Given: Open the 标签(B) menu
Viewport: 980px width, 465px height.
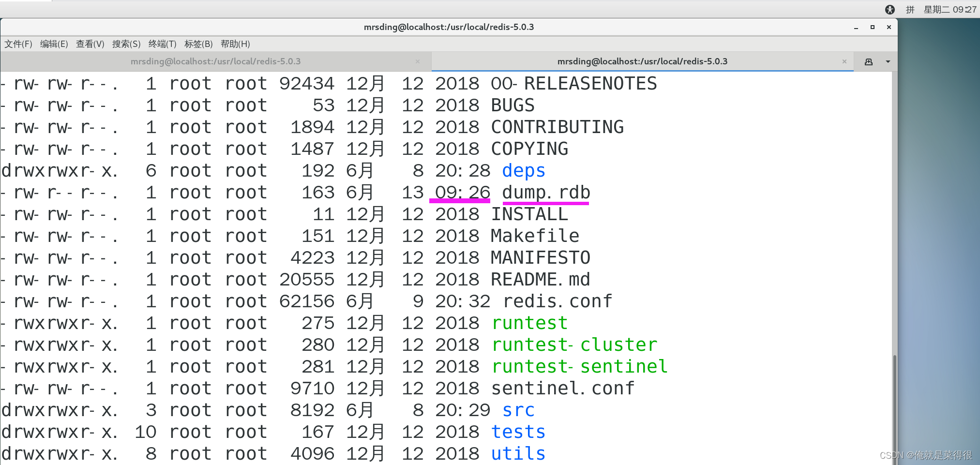Looking at the screenshot, I should [x=198, y=44].
